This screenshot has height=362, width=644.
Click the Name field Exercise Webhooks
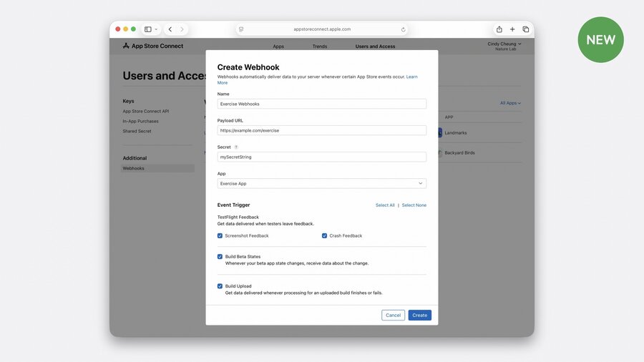pos(321,104)
